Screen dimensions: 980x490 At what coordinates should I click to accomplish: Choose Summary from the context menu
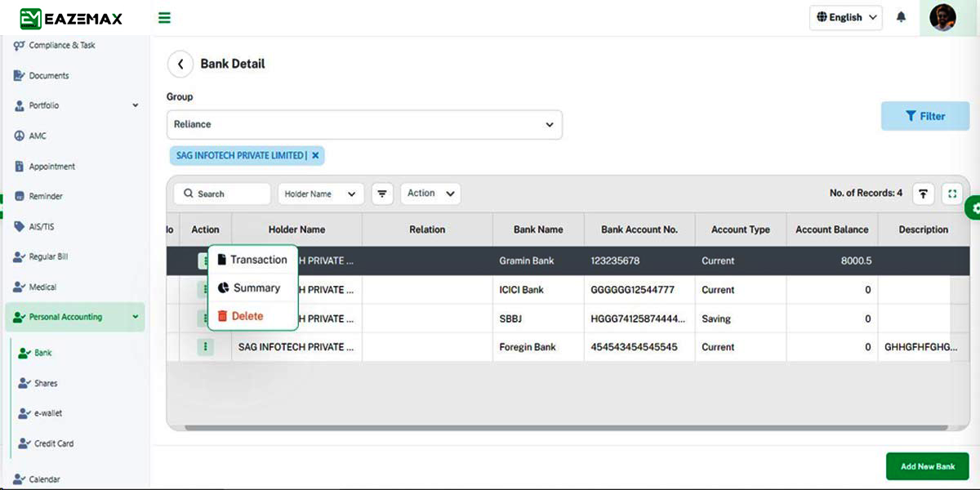point(253,288)
